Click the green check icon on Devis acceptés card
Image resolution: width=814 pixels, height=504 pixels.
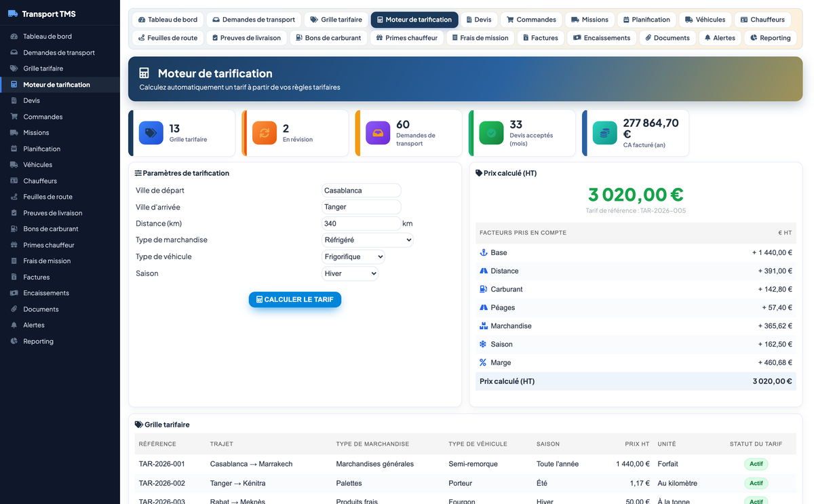[x=491, y=133]
